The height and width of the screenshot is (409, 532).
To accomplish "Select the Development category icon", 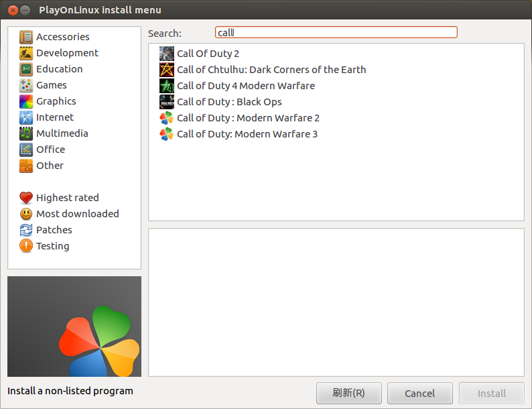I will click(26, 53).
